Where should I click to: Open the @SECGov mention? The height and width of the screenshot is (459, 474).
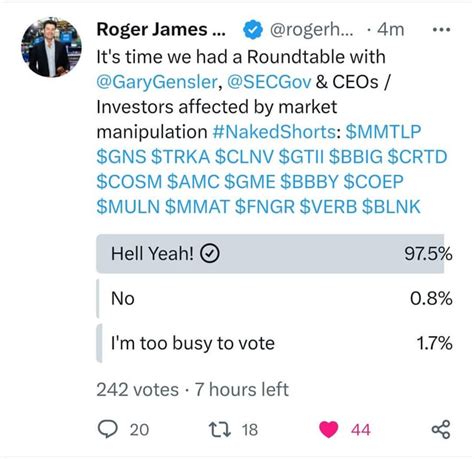pos(269,82)
